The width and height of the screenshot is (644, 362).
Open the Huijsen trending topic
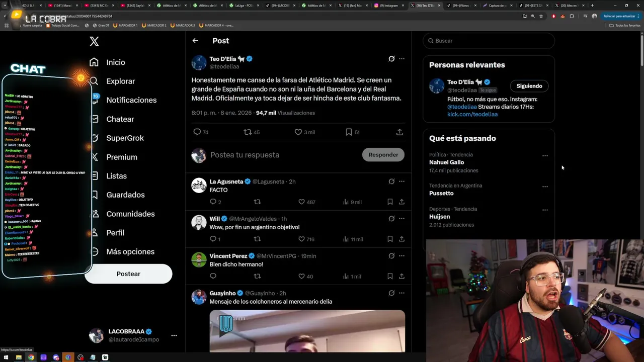(x=440, y=217)
